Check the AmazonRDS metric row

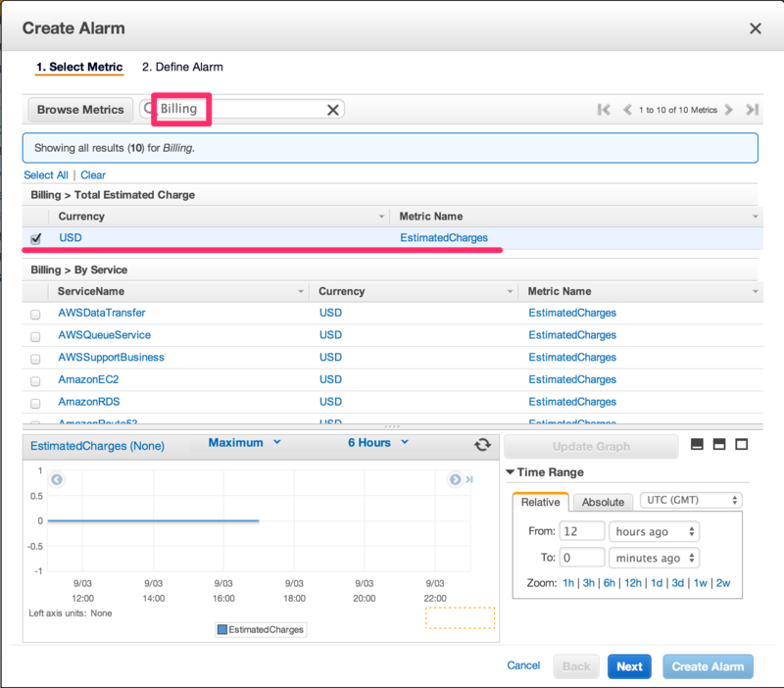click(35, 404)
